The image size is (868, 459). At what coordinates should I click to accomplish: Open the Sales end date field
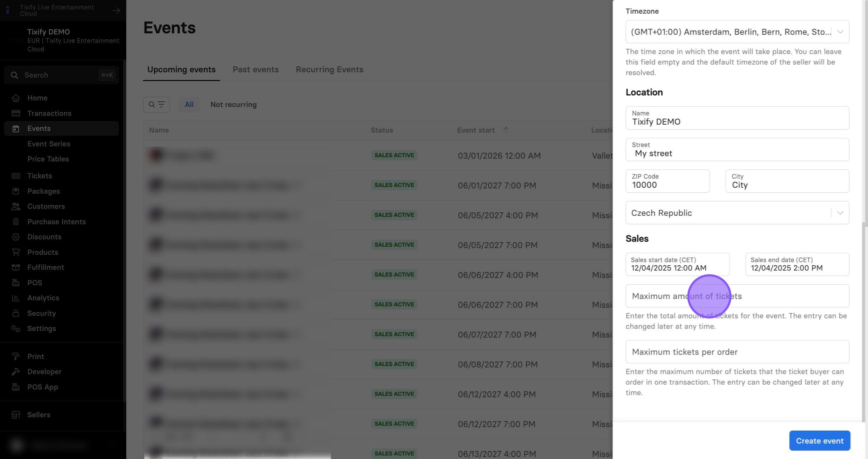797,264
